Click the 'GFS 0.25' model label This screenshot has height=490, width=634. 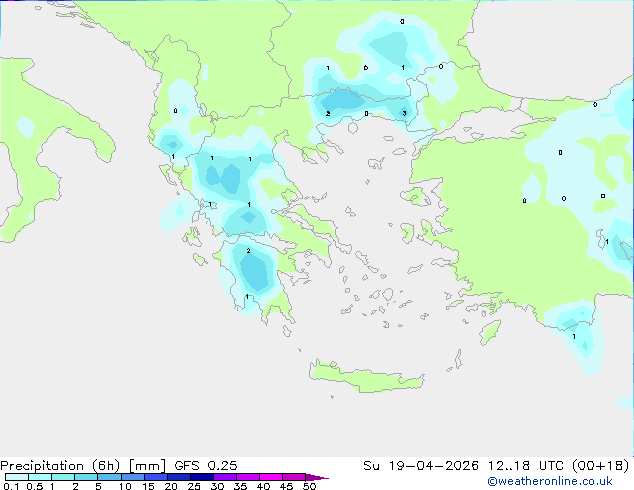click(206, 466)
